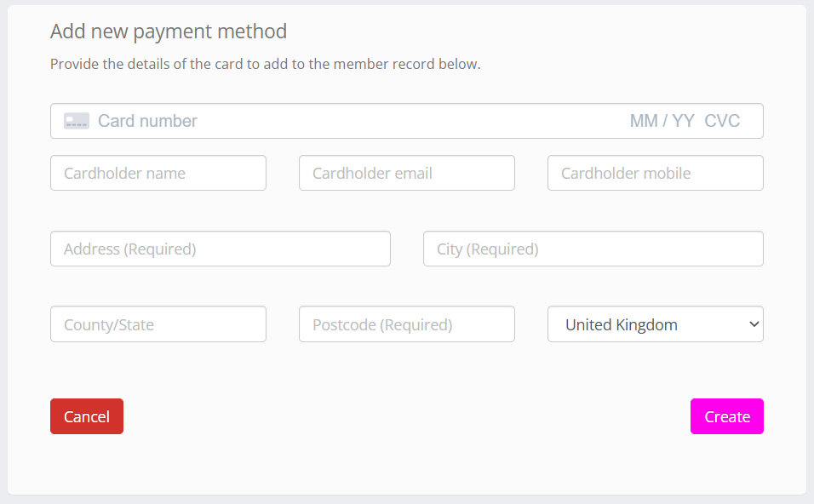Click the gray page background below panel
This screenshot has height=504, width=814.
click(x=407, y=500)
